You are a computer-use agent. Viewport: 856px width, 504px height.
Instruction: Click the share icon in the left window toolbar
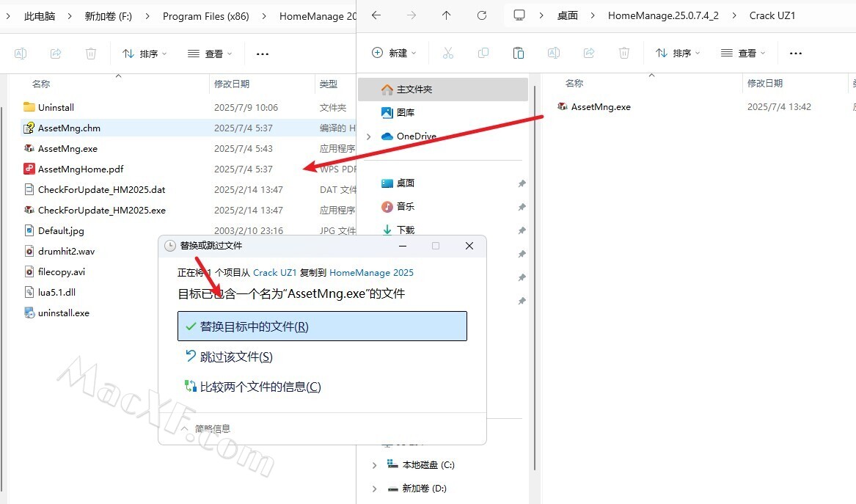[x=56, y=54]
